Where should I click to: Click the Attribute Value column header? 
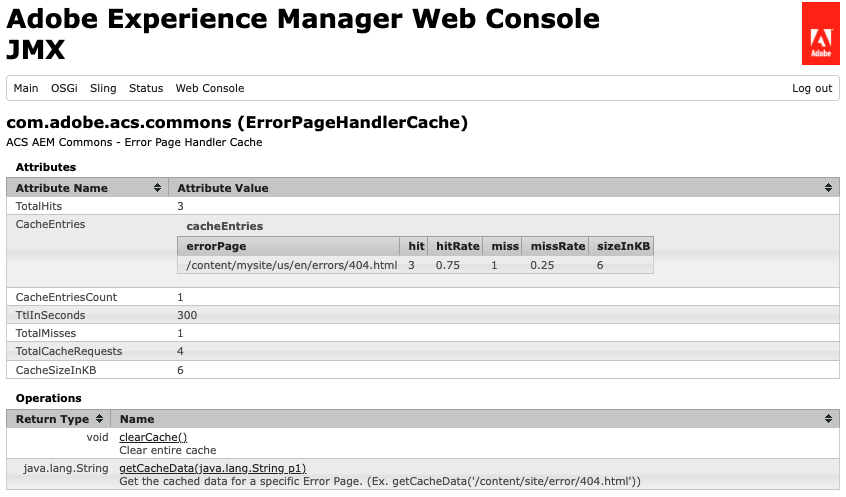(504, 187)
